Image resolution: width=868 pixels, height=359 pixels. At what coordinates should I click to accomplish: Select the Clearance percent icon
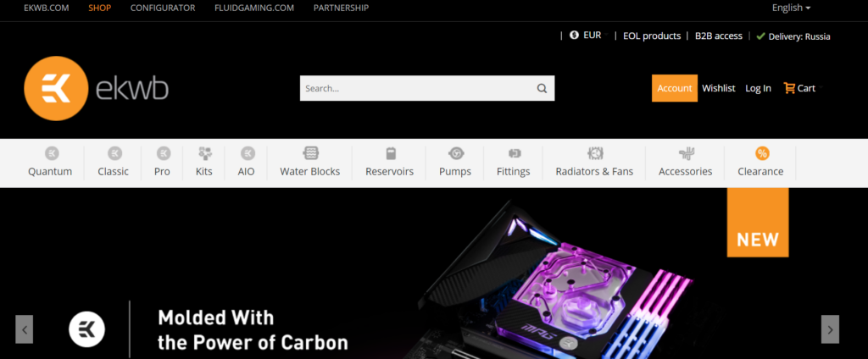coord(762,153)
